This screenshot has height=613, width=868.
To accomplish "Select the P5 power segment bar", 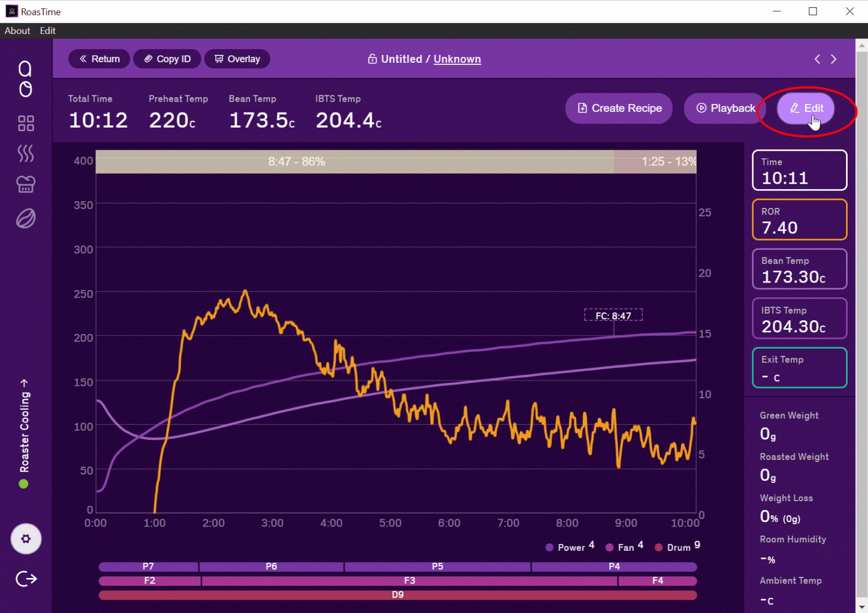I will click(437, 566).
